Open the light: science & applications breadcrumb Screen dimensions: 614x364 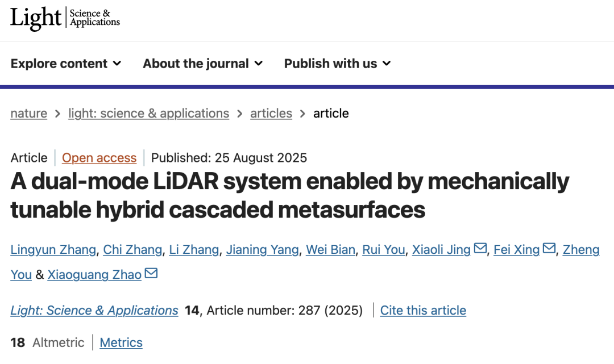pyautogui.click(x=149, y=114)
